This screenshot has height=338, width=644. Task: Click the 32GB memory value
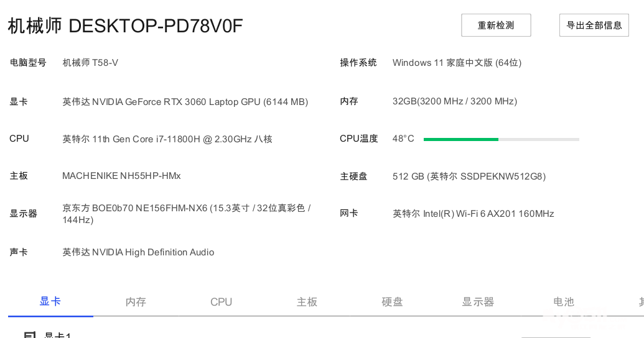pyautogui.click(x=454, y=101)
